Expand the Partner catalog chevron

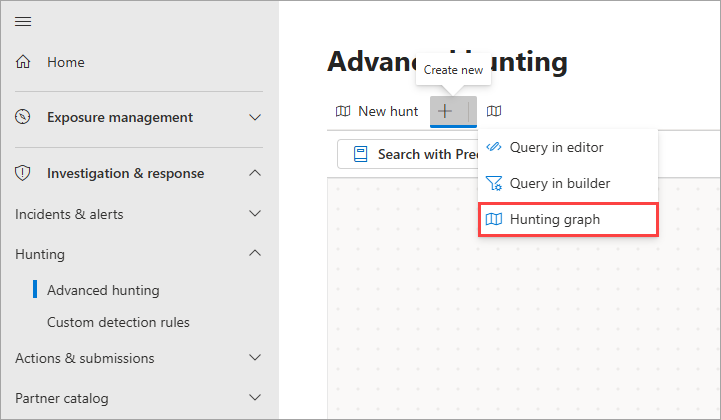point(255,398)
